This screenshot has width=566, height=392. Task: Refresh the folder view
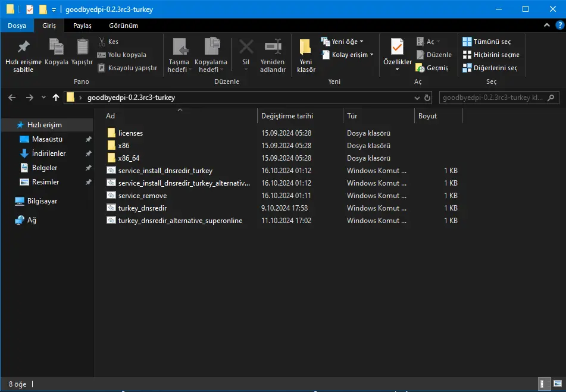tap(427, 98)
